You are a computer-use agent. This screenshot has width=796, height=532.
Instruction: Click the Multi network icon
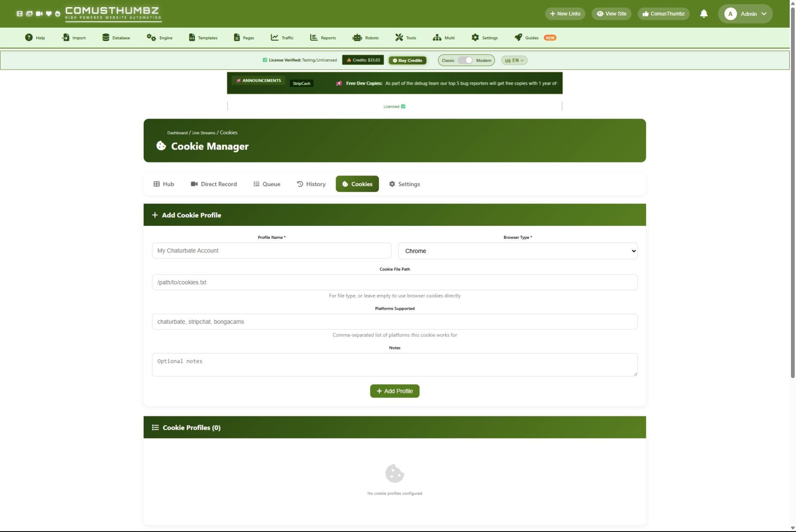pyautogui.click(x=437, y=38)
